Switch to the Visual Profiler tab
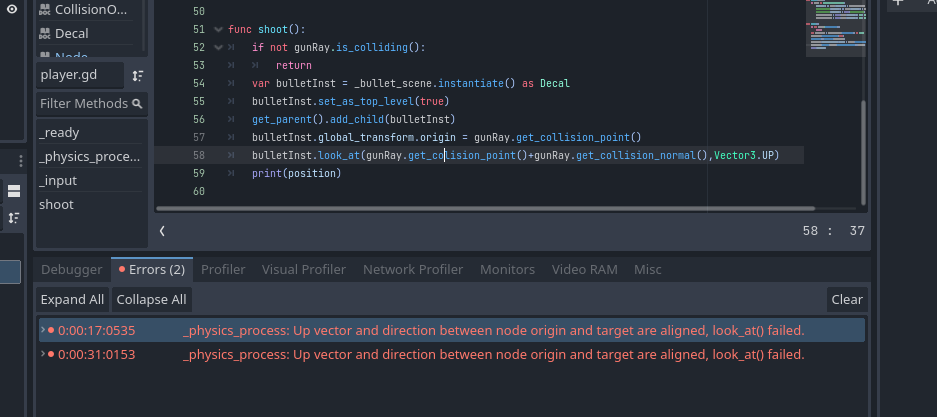This screenshot has width=937, height=417. [304, 269]
